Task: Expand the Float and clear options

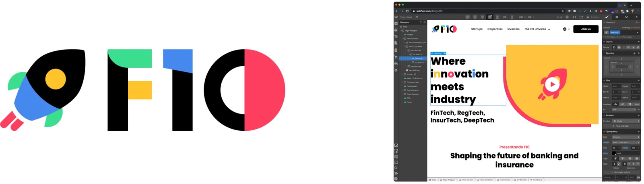Action: click(x=622, y=126)
